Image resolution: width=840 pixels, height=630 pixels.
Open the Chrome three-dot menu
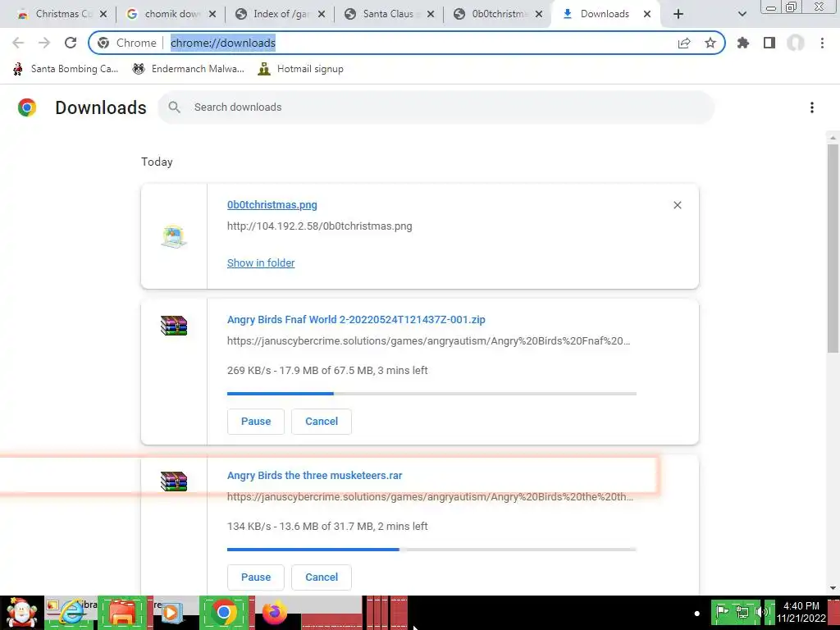[822, 43]
